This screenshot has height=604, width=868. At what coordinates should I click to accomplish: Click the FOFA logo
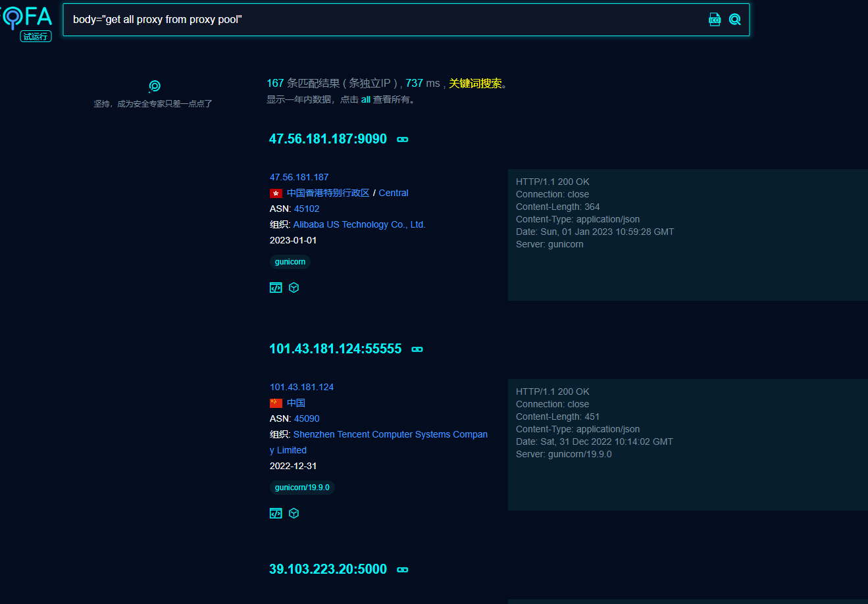click(x=26, y=16)
